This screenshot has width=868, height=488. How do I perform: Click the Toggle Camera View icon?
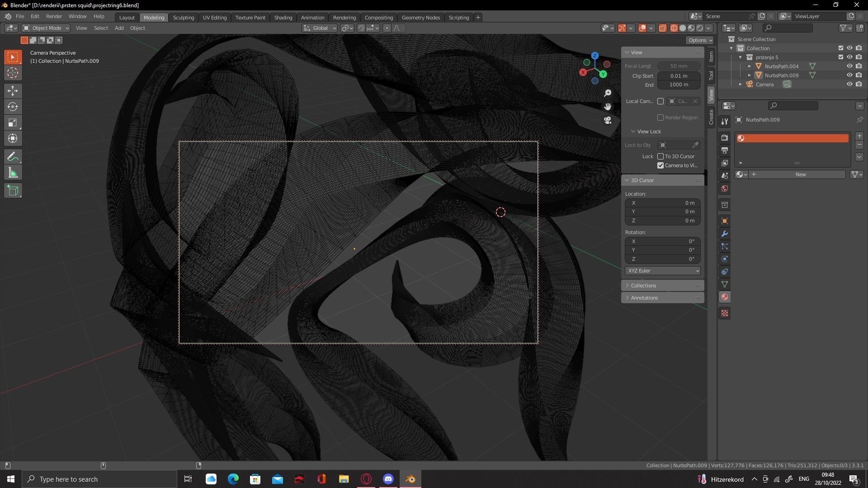click(x=608, y=120)
